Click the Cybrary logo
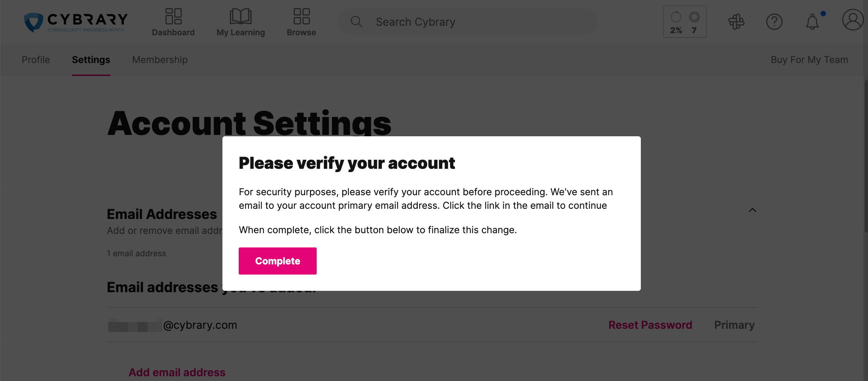The width and height of the screenshot is (868, 381). click(76, 22)
